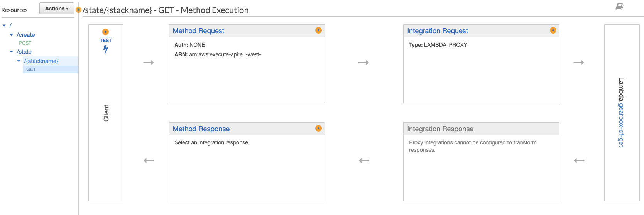Select the GET method under /{stackname}
The height and width of the screenshot is (215, 644).
[x=31, y=69]
